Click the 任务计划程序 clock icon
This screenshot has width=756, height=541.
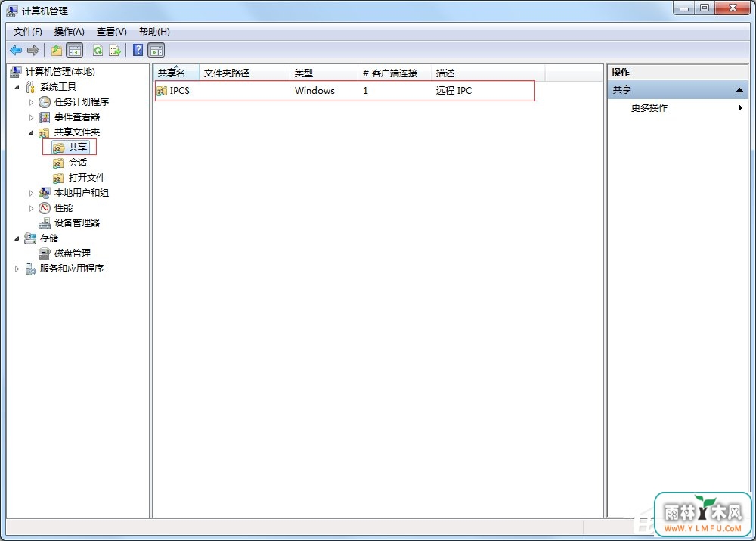tap(45, 102)
